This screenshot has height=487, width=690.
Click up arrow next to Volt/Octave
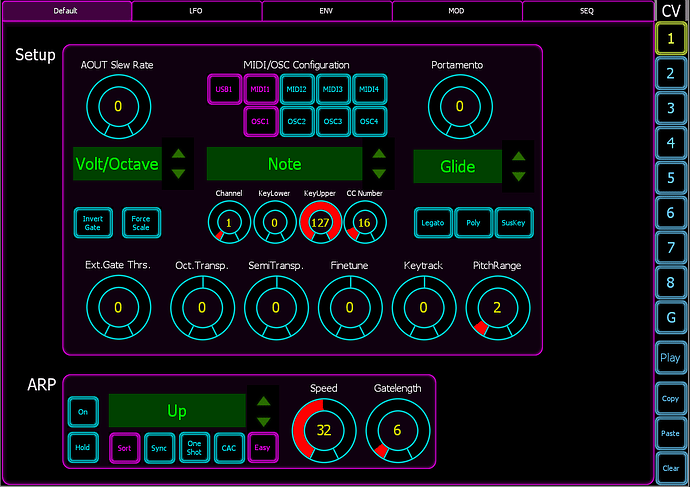pos(178,154)
